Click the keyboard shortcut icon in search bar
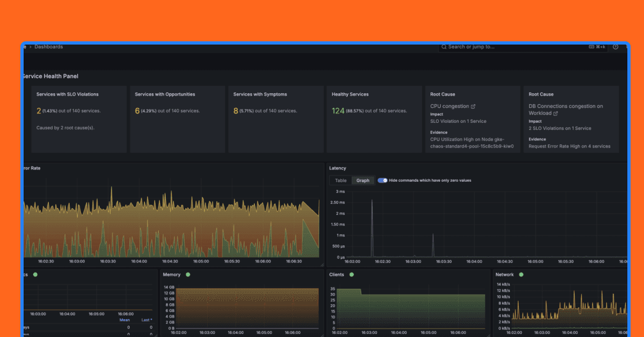Image resolution: width=644 pixels, height=337 pixels. coord(591,47)
